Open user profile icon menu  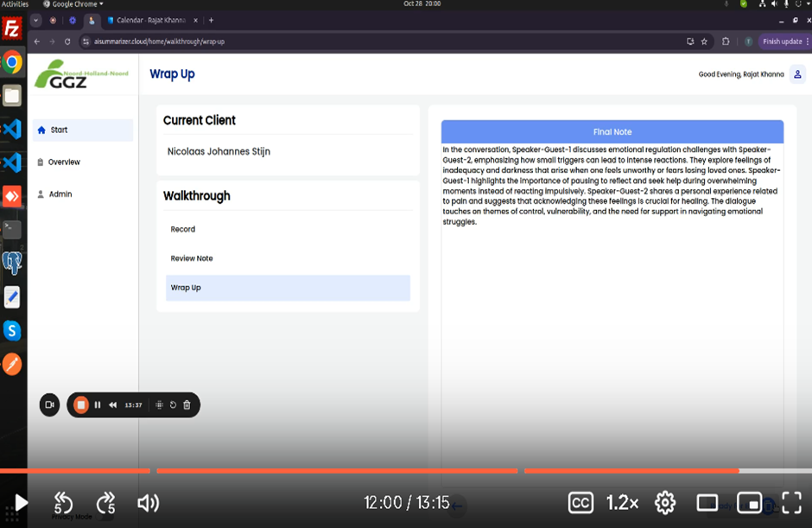click(797, 74)
